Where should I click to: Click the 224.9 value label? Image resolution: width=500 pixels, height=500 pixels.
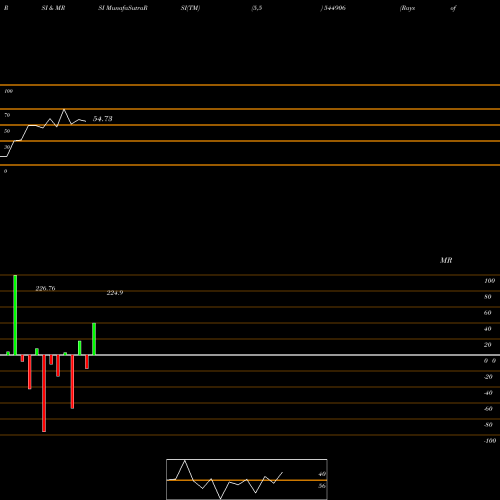115,293
